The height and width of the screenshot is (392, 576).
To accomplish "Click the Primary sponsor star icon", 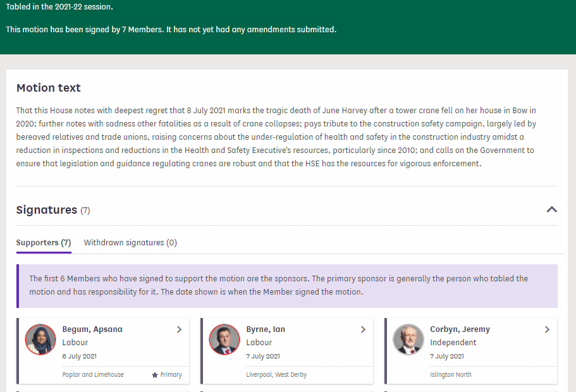I will (x=155, y=375).
